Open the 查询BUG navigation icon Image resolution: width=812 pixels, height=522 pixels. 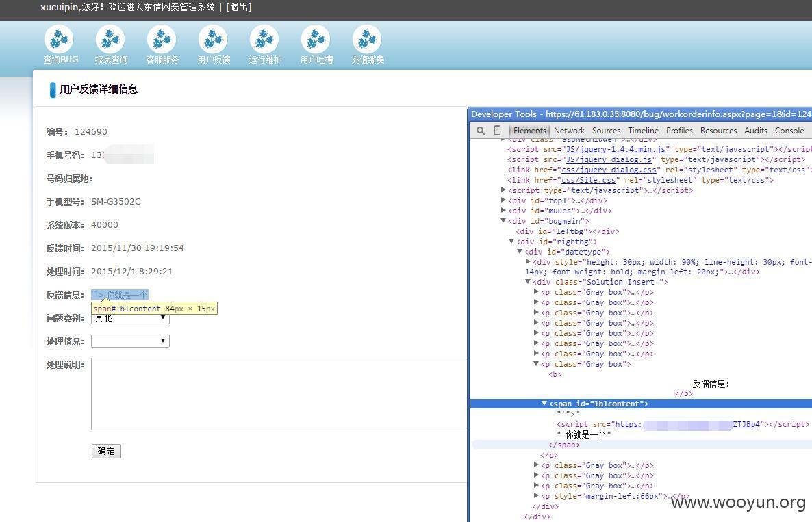tap(59, 39)
